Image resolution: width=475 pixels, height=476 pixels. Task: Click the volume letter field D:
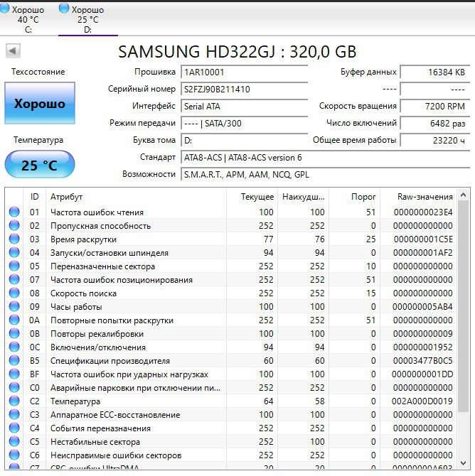click(x=244, y=140)
